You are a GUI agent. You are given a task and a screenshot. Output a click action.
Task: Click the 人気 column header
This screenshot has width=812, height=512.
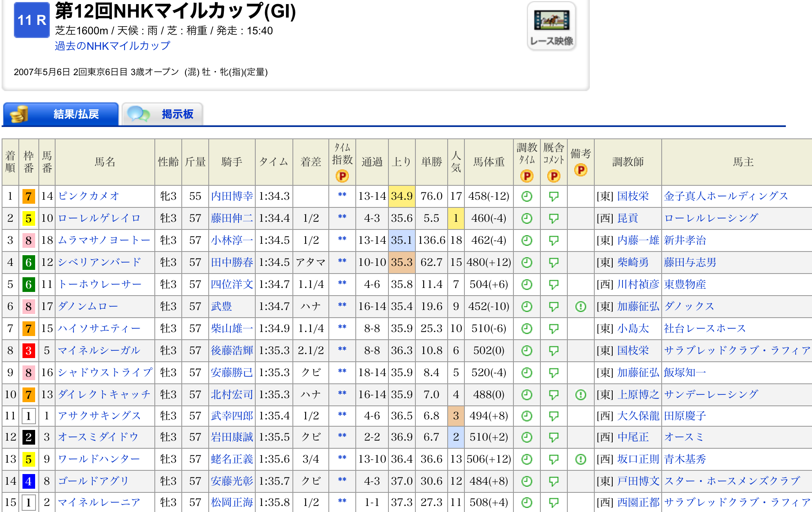456,162
